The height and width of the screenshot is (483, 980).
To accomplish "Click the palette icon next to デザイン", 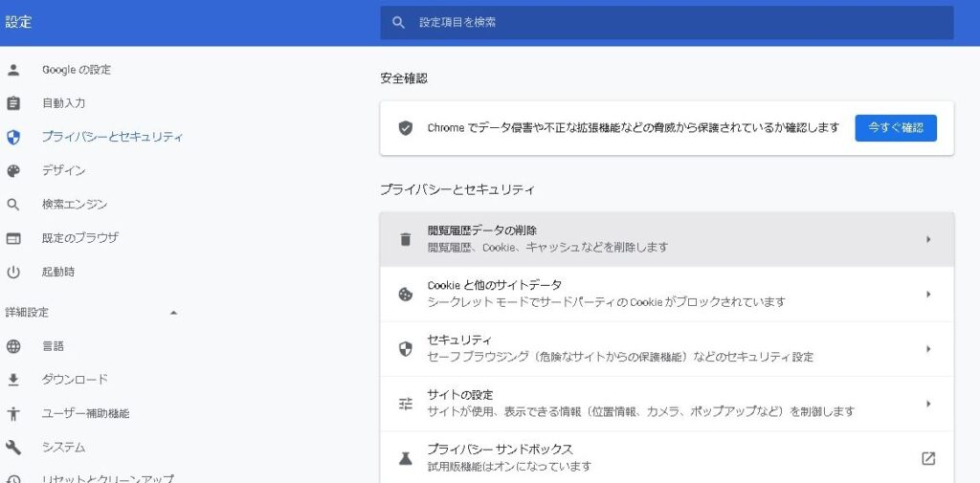I will pos(13,171).
